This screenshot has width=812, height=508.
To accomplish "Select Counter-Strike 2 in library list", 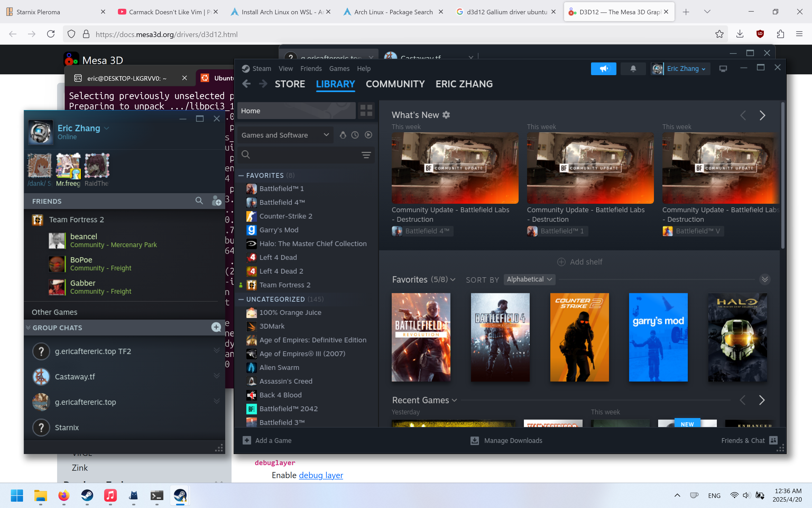I will point(285,216).
